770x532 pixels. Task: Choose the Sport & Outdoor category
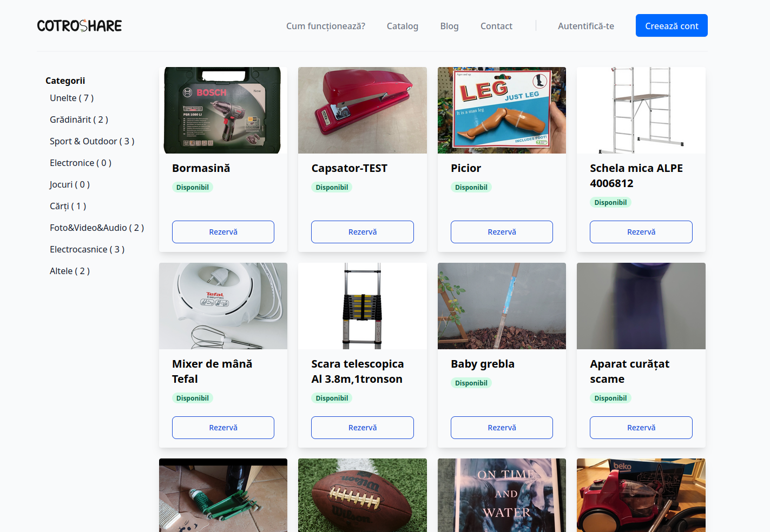click(92, 141)
